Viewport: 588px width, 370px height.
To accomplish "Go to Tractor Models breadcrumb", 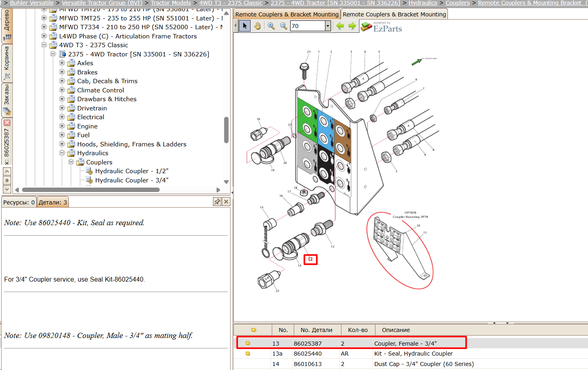I will 171,3.
